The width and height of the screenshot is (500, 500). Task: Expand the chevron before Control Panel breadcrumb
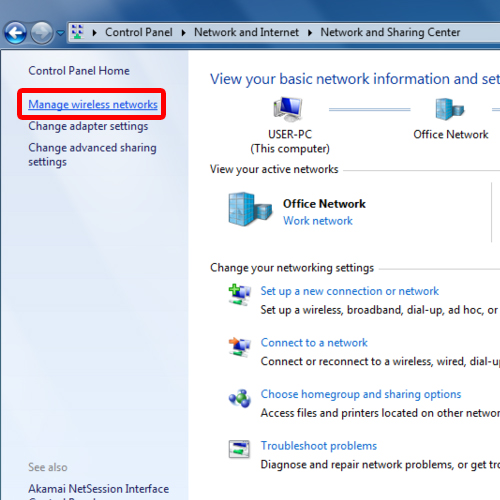pos(95,33)
